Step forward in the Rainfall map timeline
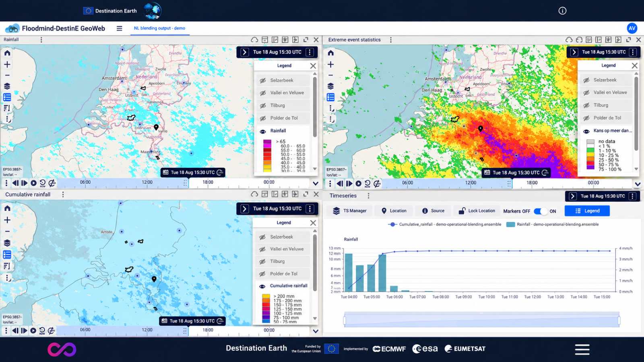The height and width of the screenshot is (362, 644). (x=25, y=183)
